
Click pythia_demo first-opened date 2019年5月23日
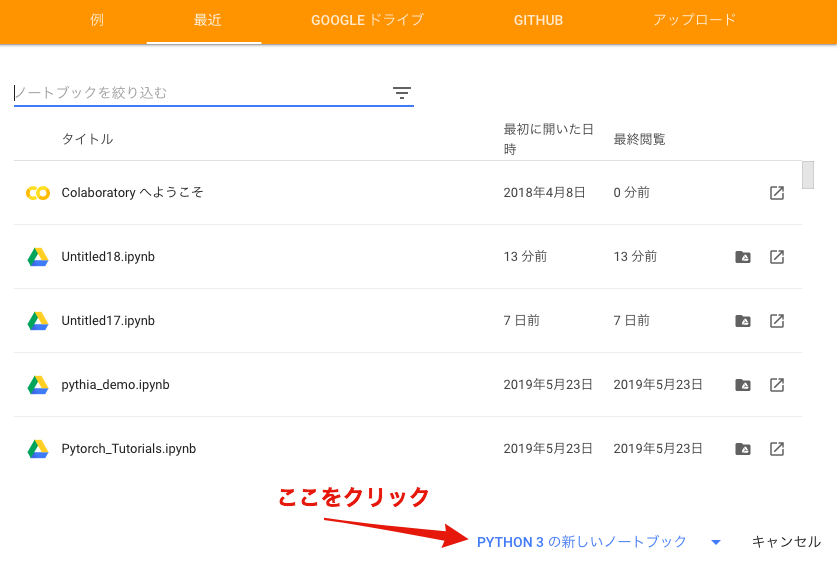548,385
